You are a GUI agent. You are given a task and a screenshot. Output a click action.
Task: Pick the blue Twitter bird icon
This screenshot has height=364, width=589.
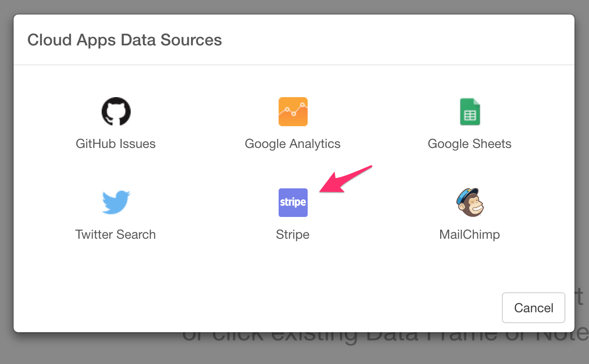[x=116, y=202]
